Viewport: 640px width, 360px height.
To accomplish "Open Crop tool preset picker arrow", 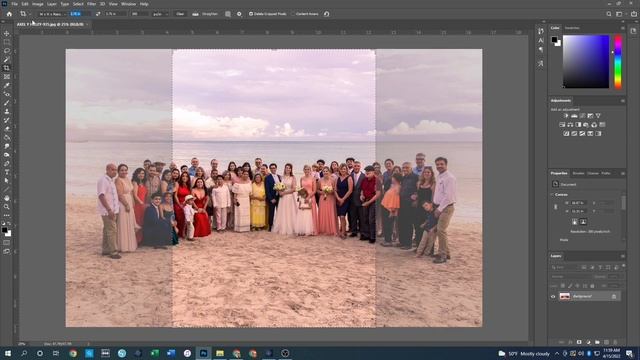I will point(30,14).
